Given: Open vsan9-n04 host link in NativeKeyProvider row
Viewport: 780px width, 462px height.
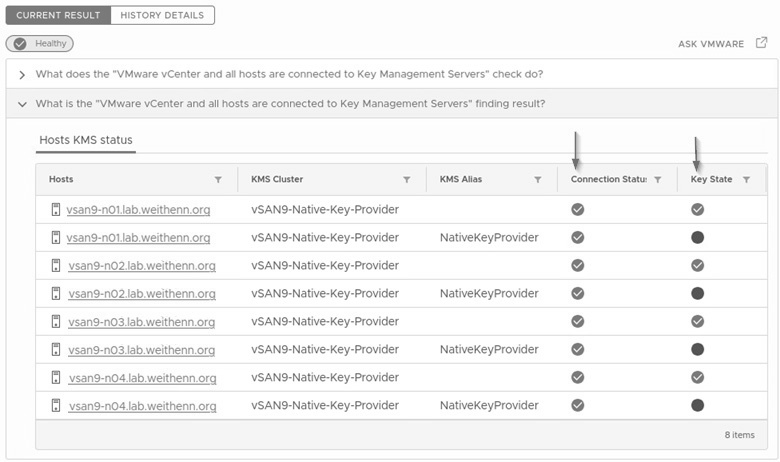Looking at the screenshot, I should pyautogui.click(x=143, y=406).
